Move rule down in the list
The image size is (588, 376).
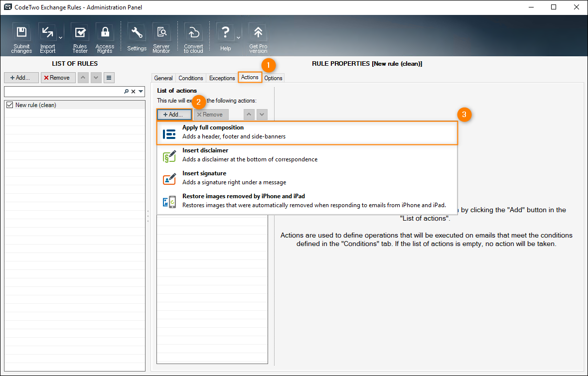tap(96, 78)
